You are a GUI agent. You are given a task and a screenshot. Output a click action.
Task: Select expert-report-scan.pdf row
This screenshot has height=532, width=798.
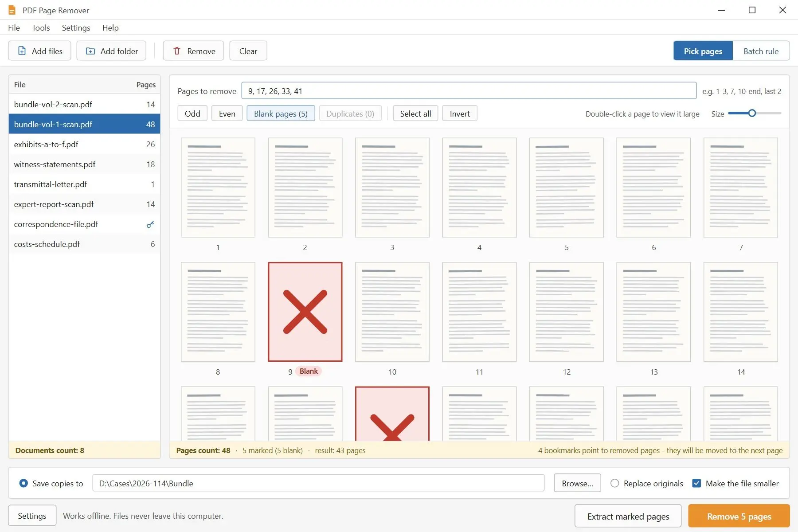point(84,204)
